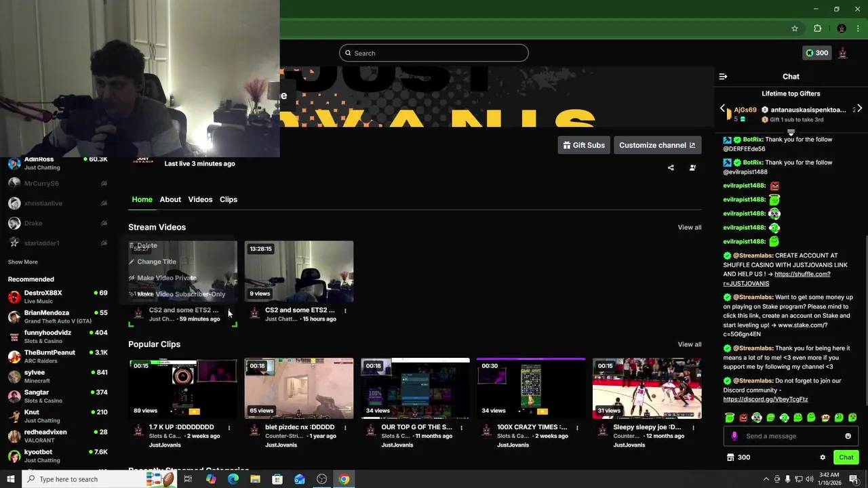Viewport: 868px width, 488px height.
Task: Open the discord.gg invite link in chat
Action: pos(766,399)
